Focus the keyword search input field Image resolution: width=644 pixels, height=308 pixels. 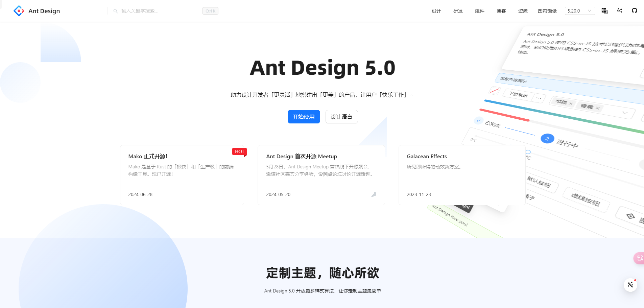click(160, 11)
